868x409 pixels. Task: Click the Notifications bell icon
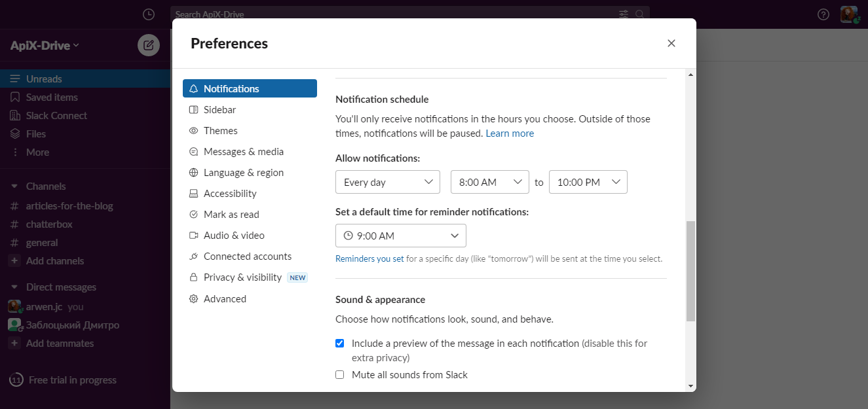[x=193, y=88]
